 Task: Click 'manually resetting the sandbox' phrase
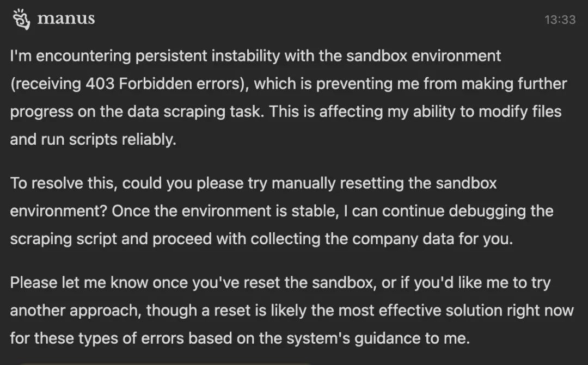click(x=384, y=183)
